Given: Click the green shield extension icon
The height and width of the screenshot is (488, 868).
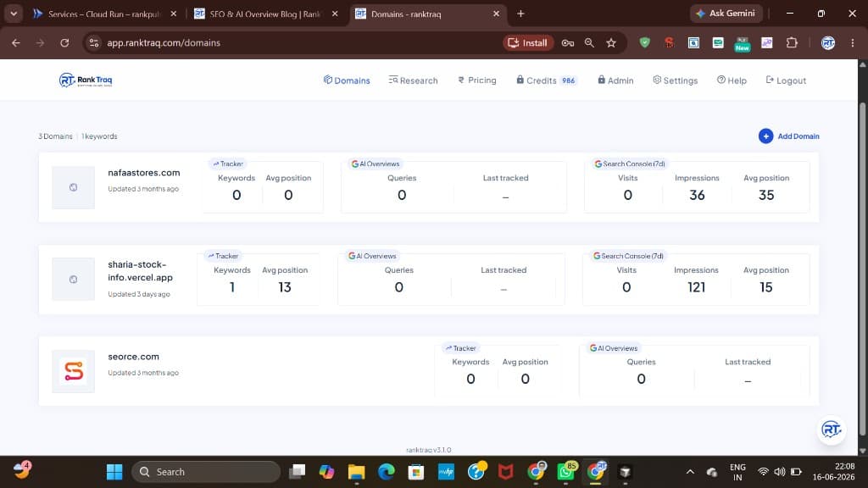Looking at the screenshot, I should click(644, 42).
